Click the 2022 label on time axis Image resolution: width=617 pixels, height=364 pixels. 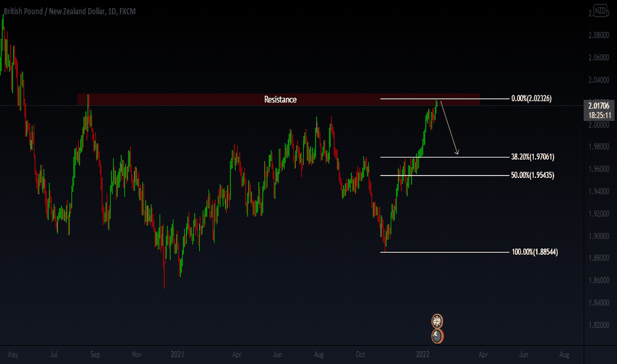(422, 355)
